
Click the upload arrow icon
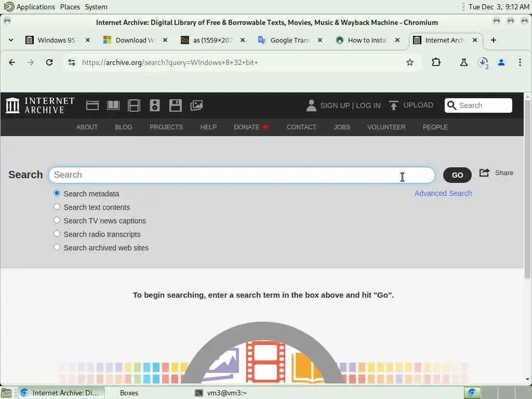point(394,105)
